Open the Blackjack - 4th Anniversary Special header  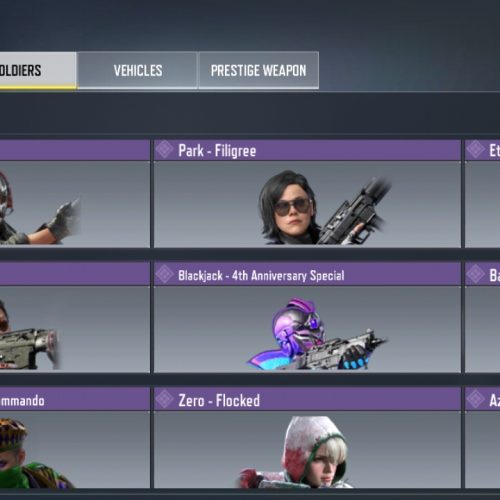(307, 275)
